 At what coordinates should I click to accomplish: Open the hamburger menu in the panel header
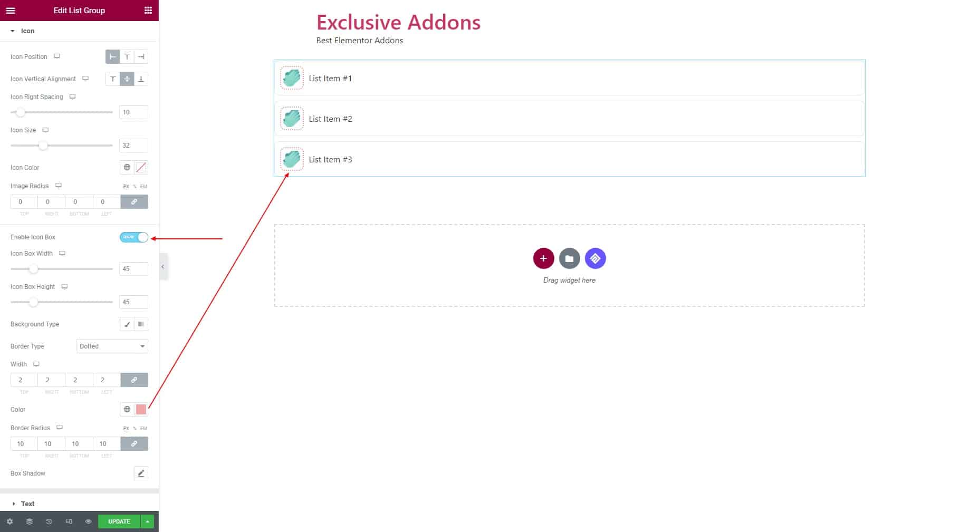coord(11,10)
